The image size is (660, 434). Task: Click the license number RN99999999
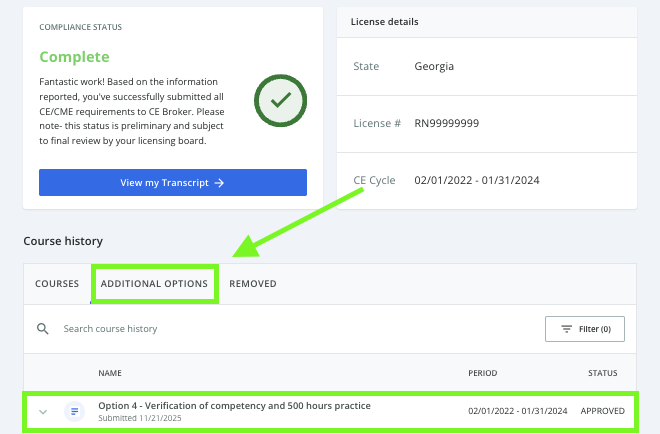(x=447, y=124)
